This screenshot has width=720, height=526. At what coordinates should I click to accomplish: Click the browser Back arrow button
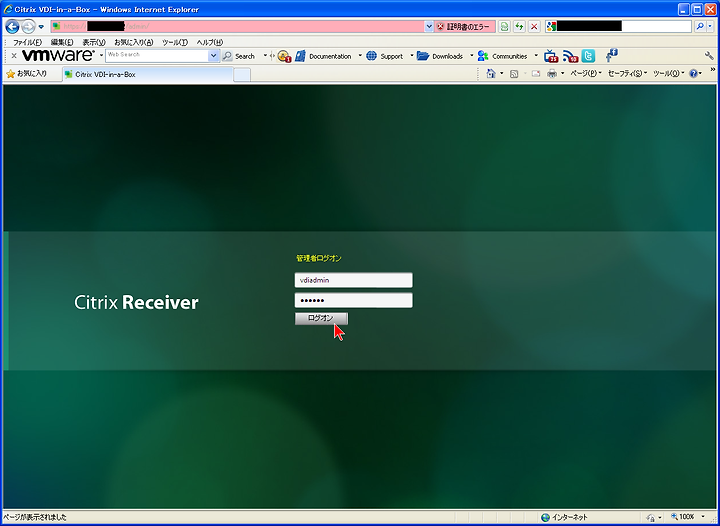12,27
